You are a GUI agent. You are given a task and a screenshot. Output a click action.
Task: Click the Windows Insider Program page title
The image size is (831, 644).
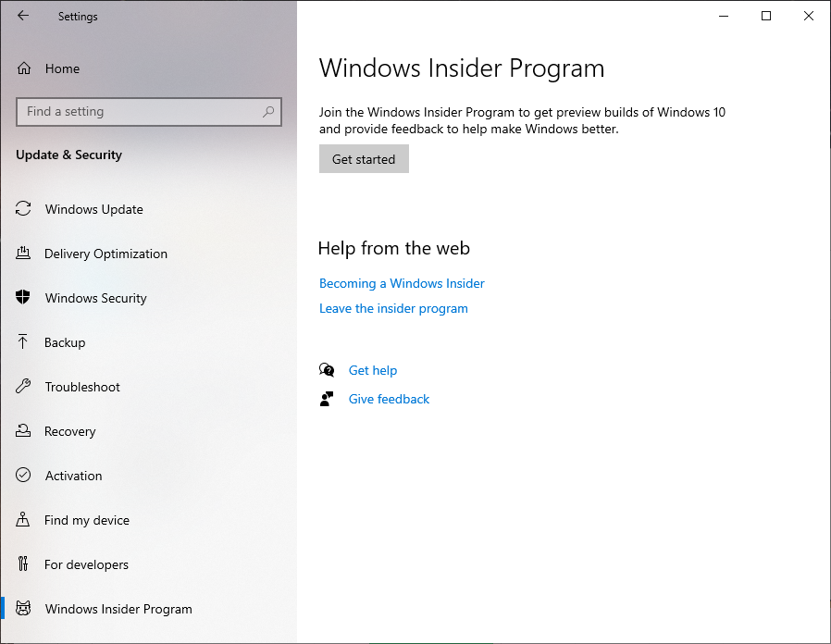tap(462, 68)
